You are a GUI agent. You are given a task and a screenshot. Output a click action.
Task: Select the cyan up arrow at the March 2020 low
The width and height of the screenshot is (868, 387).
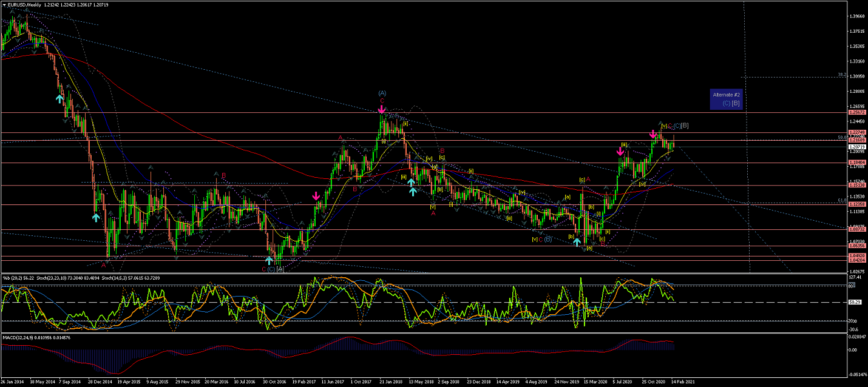pos(577,242)
